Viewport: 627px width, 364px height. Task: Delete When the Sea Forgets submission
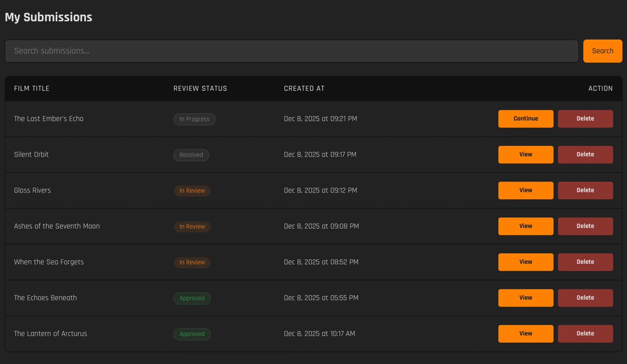[x=585, y=262]
